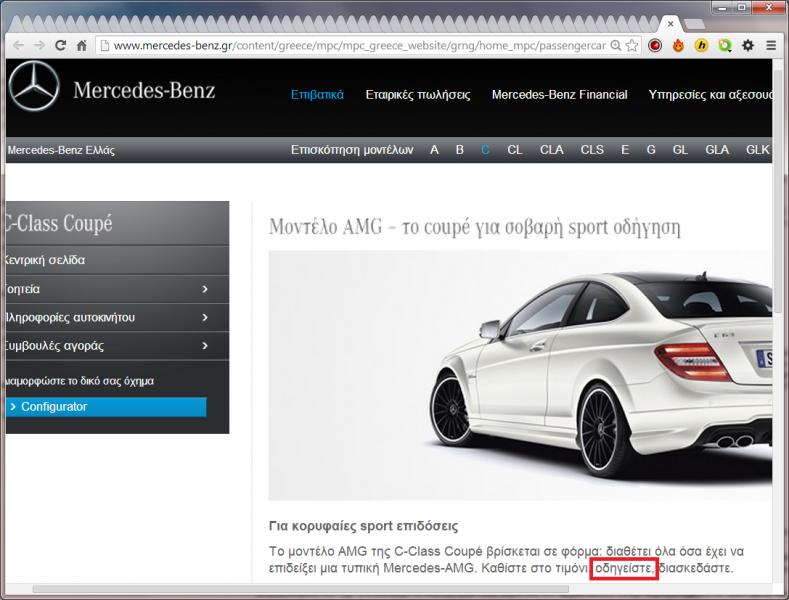Screen dimensions: 789x600
Task: Click the Για κορυφαίες sport επιδόσεις subheading
Action: 363,526
